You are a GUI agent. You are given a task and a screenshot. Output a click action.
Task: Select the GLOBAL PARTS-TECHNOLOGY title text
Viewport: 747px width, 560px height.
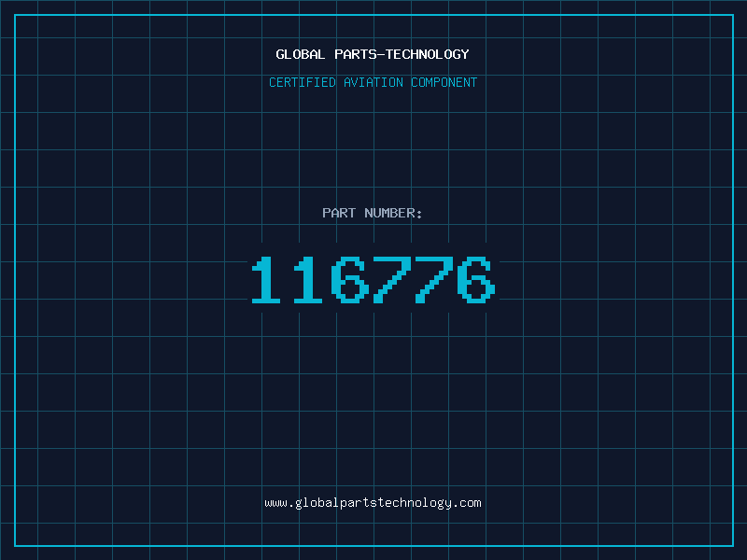coord(373,54)
